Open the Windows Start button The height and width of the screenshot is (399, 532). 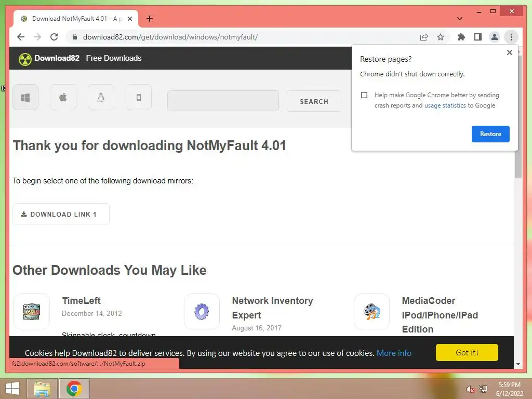point(12,389)
